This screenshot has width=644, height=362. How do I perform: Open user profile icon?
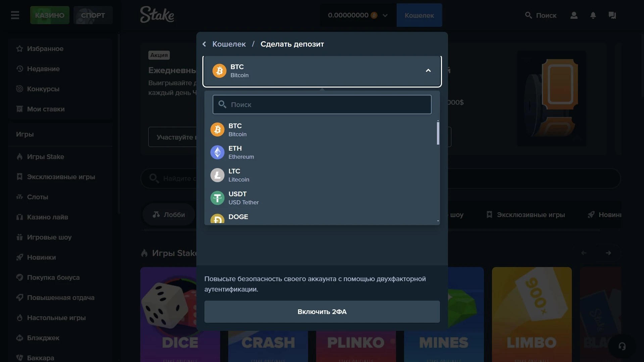click(574, 15)
